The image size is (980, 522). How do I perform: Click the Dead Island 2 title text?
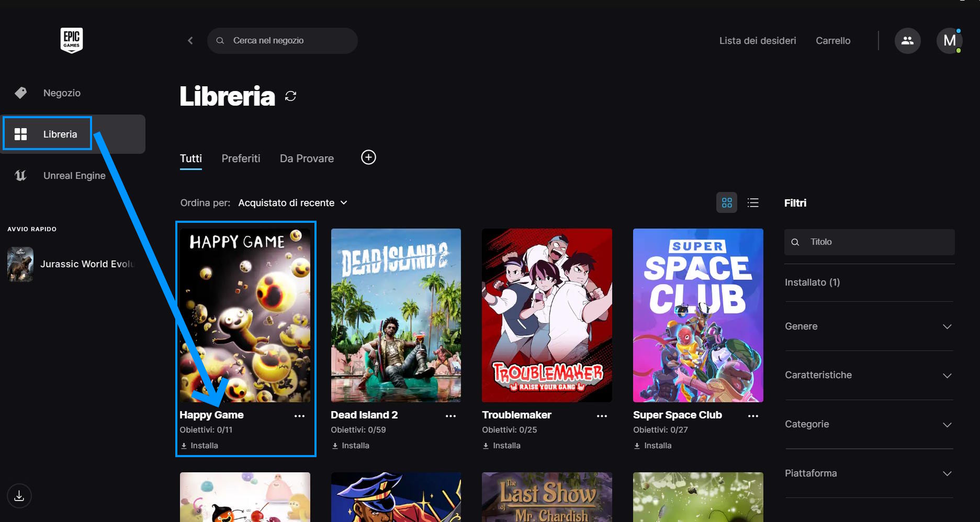[x=364, y=415]
